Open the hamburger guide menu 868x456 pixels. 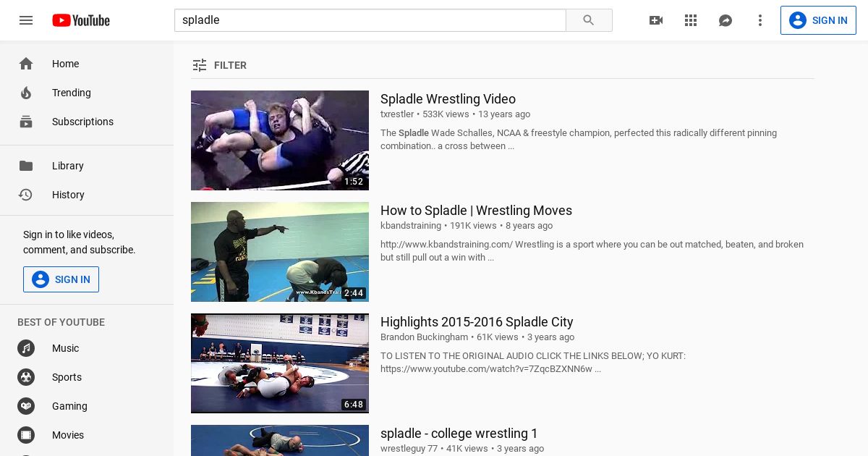(26, 20)
